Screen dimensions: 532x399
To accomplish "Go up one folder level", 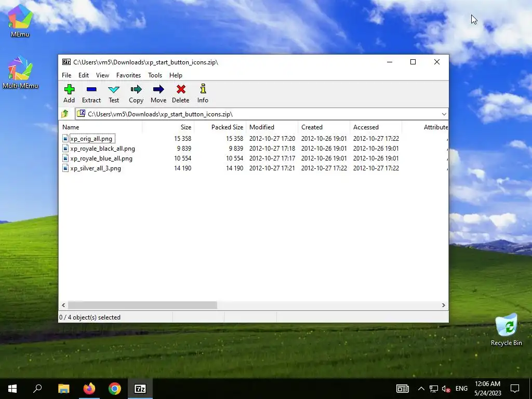I will click(x=65, y=114).
